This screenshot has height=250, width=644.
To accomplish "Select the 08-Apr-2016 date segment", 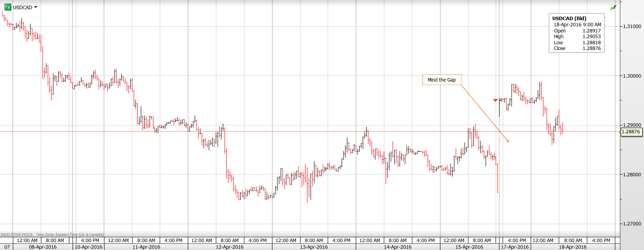I will click(43, 247).
